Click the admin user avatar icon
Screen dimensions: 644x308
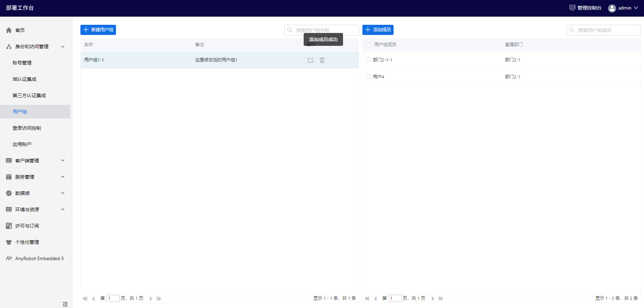[612, 8]
